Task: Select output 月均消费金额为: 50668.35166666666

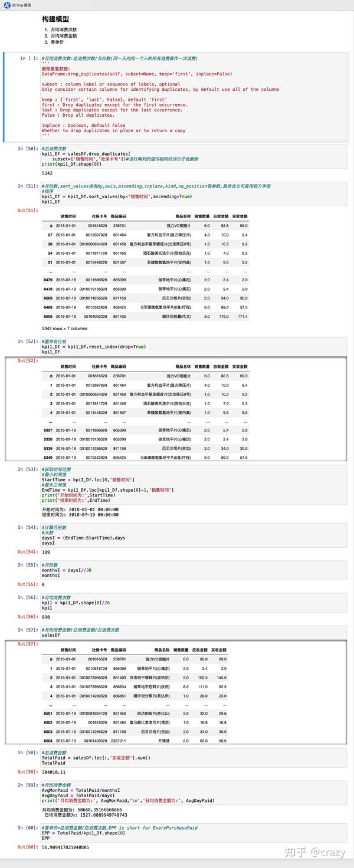Action: coord(82,810)
